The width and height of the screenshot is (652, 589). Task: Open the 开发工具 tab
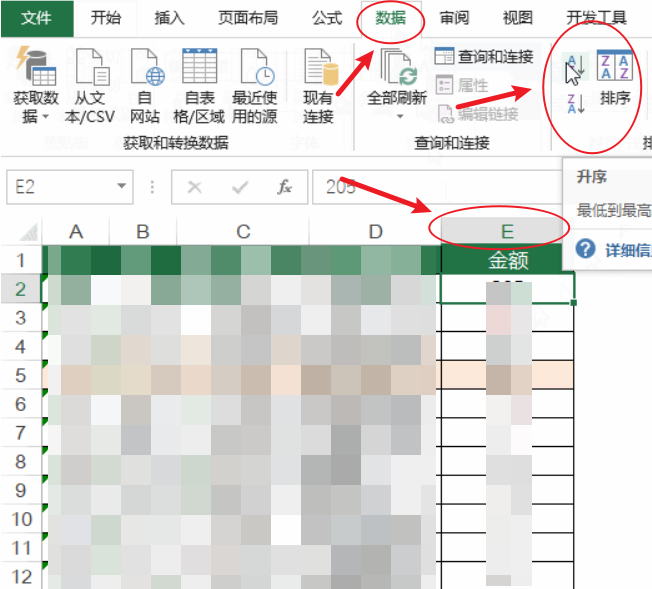(596, 18)
